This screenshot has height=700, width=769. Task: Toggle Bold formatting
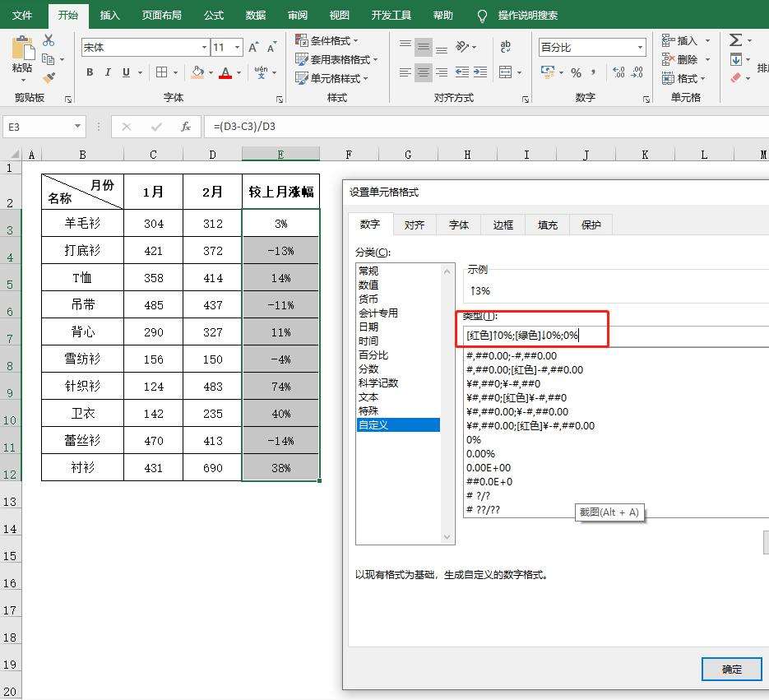tap(90, 72)
